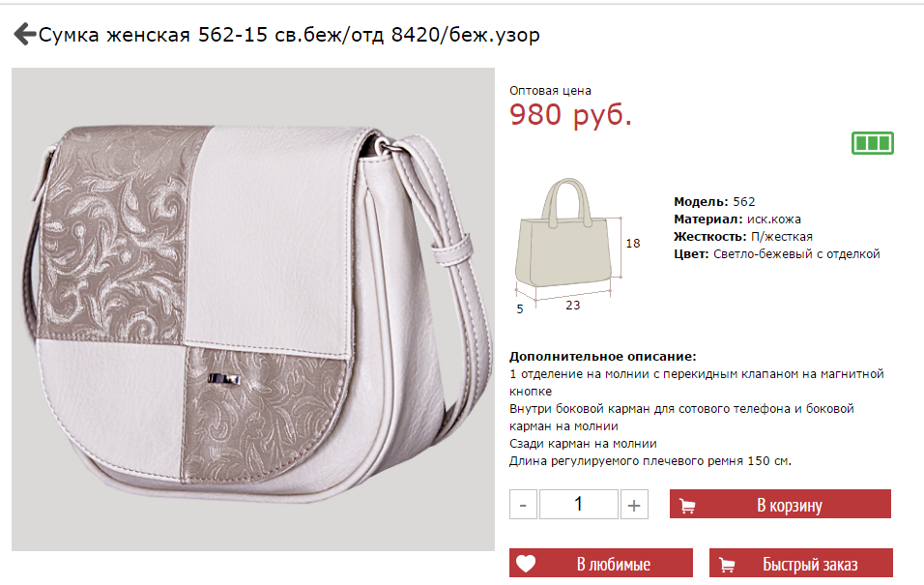Click the cart icon on В корзину button
924x585 pixels.
click(x=687, y=506)
